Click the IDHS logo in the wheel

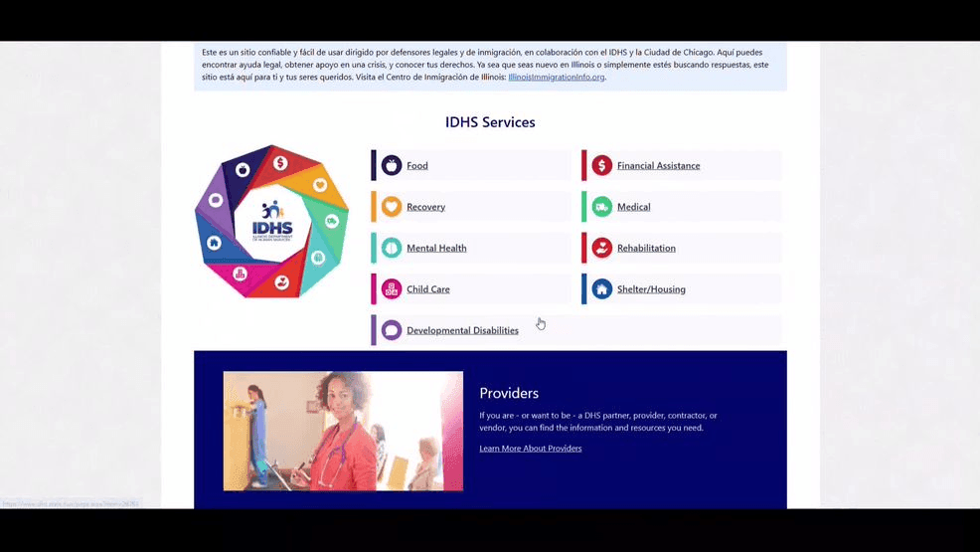[x=271, y=222]
